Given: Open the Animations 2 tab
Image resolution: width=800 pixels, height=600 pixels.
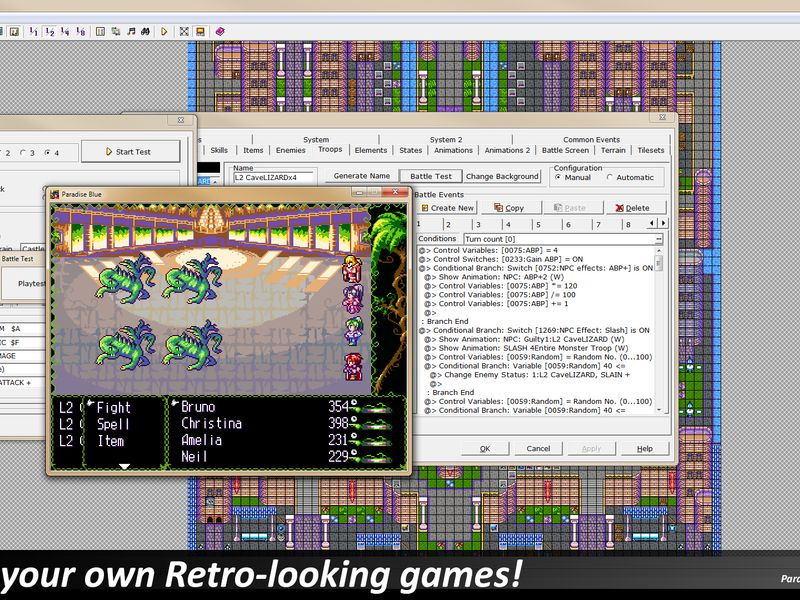Looking at the screenshot, I should click(x=507, y=150).
